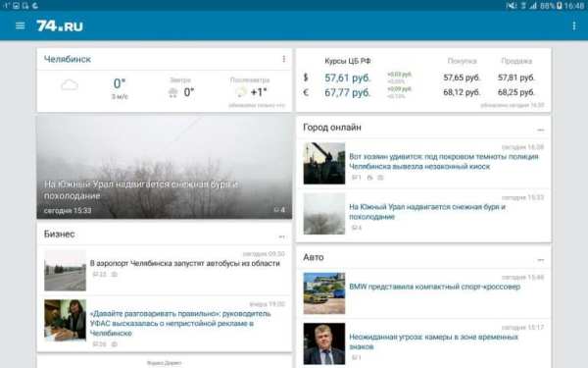
Task: Tap the Продажа column header
Action: pos(516,61)
